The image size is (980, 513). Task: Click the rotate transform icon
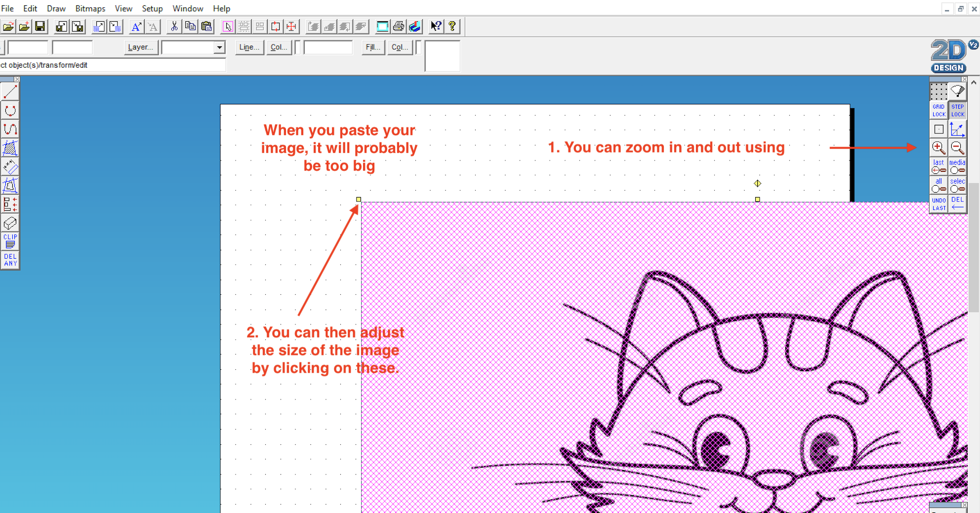276,26
